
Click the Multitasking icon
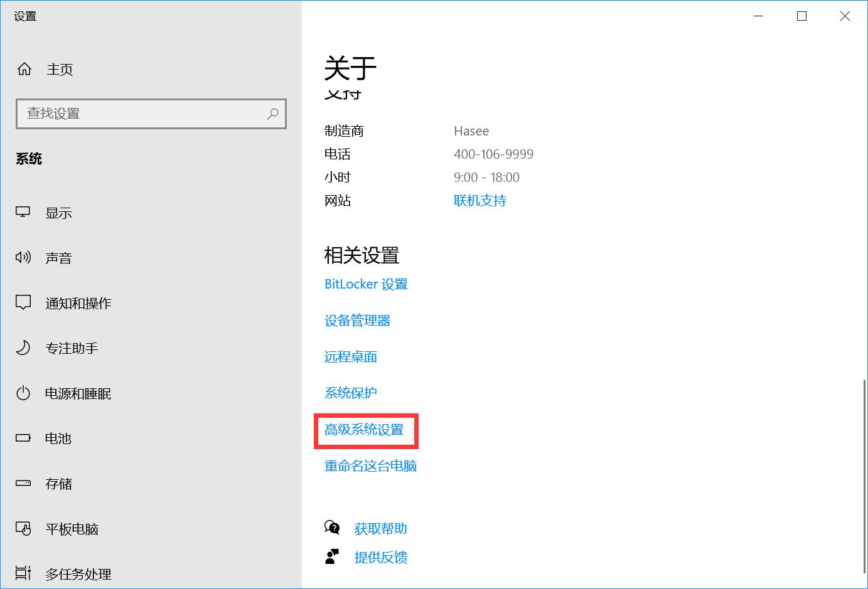23,573
